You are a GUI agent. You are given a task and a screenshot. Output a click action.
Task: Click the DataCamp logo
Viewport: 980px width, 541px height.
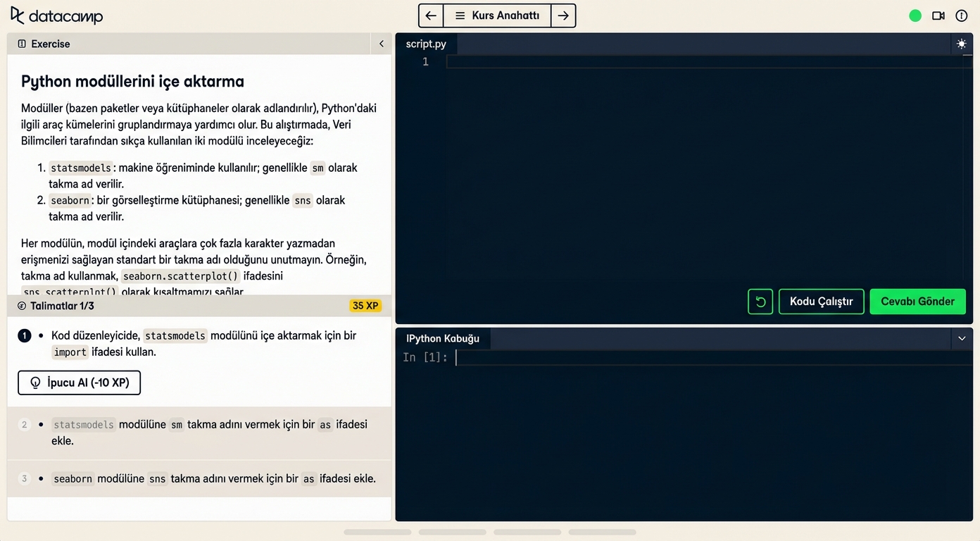56,15
